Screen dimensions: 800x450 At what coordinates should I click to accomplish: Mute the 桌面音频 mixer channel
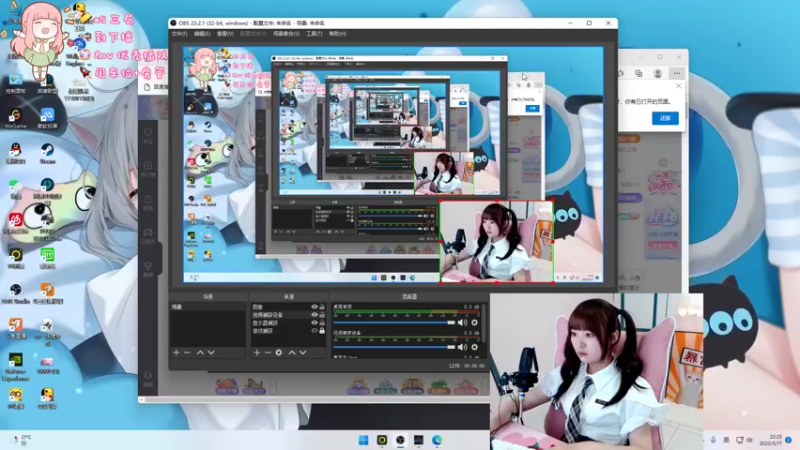tap(462, 322)
